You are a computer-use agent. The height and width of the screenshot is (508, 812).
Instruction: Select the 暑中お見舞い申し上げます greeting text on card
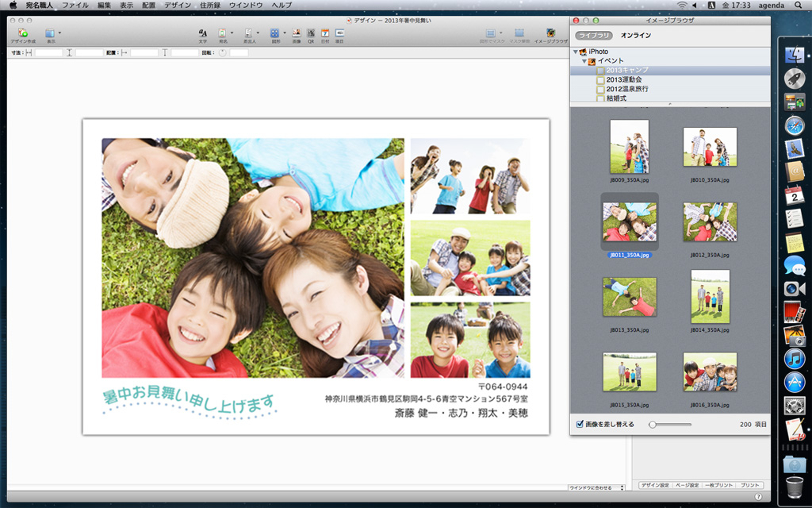point(189,402)
